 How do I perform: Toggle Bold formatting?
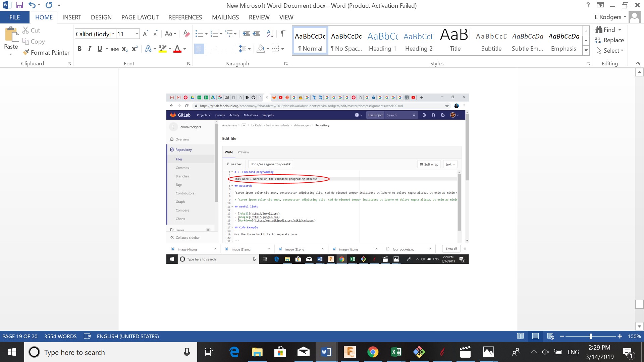79,49
